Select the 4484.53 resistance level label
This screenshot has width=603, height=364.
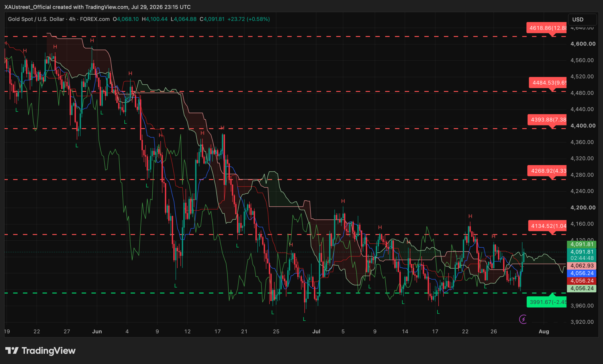pyautogui.click(x=548, y=83)
